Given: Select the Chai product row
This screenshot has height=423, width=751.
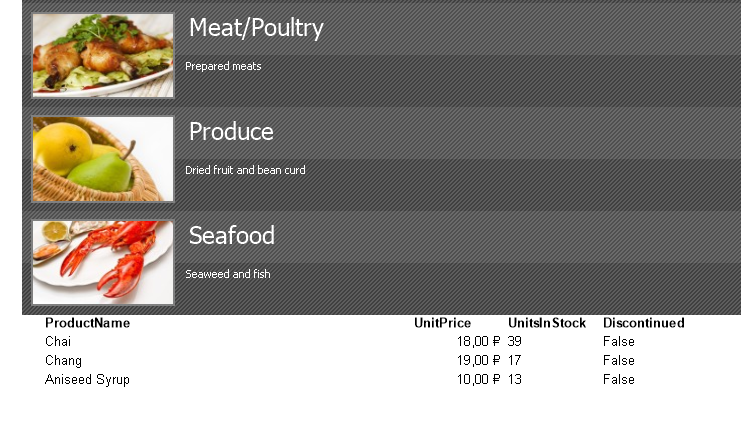Looking at the screenshot, I should tap(364, 342).
